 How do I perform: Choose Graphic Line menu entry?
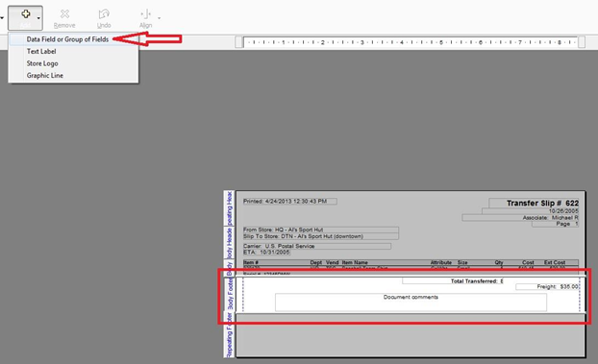[x=45, y=76]
